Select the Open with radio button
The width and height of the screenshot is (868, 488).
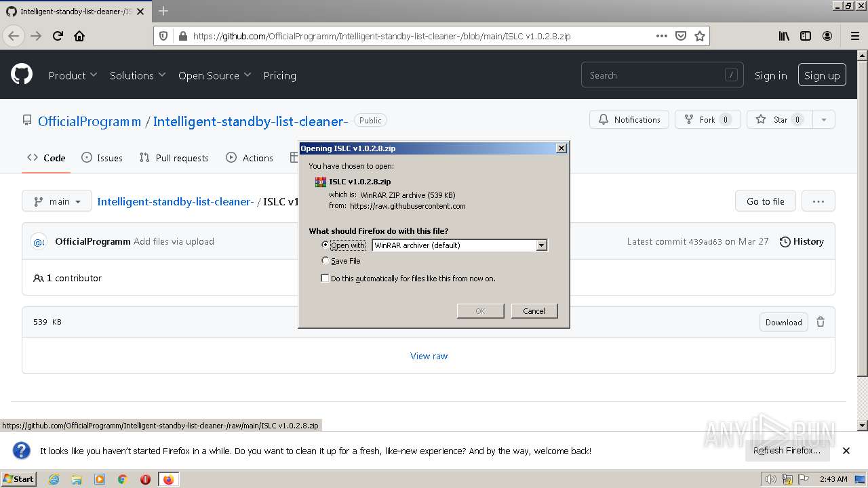(x=325, y=245)
